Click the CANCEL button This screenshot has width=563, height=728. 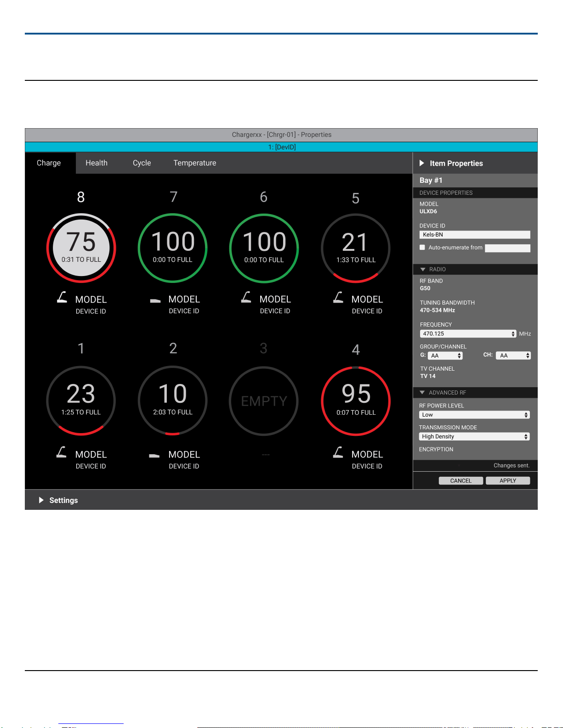pos(461,481)
